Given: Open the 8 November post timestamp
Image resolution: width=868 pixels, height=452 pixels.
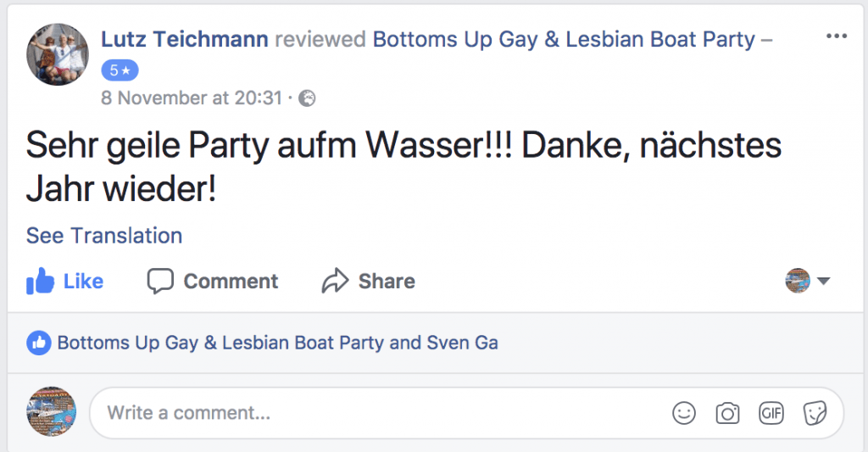Looking at the screenshot, I should click(191, 98).
